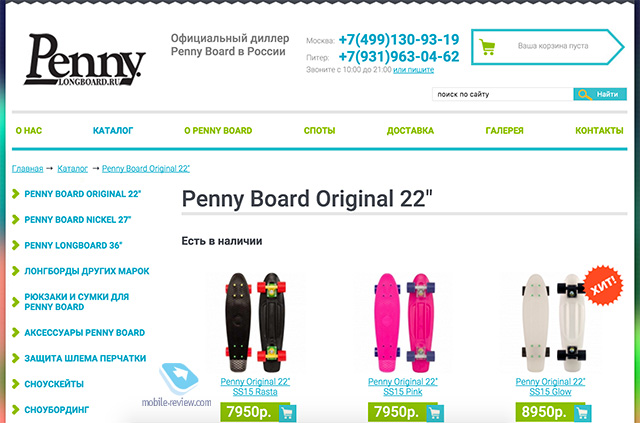Add Pink board to cart via cart icon
Image resolution: width=640 pixels, height=423 pixels.
click(435, 413)
